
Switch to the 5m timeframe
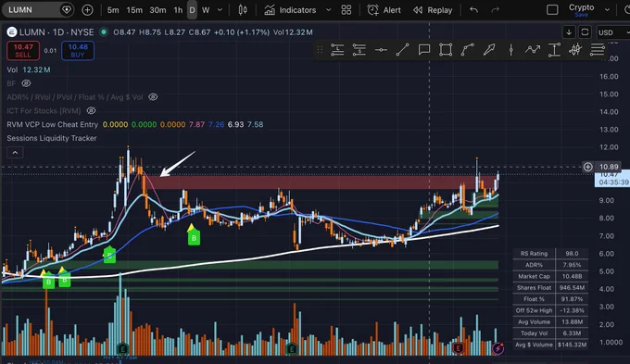pyautogui.click(x=113, y=10)
